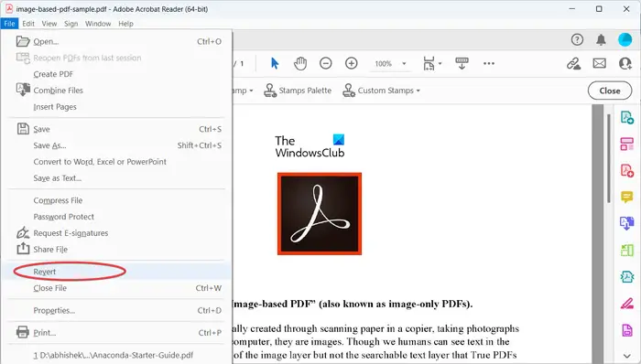Open the account profile avatar
This screenshot has height=364, width=641.
pyautogui.click(x=625, y=39)
